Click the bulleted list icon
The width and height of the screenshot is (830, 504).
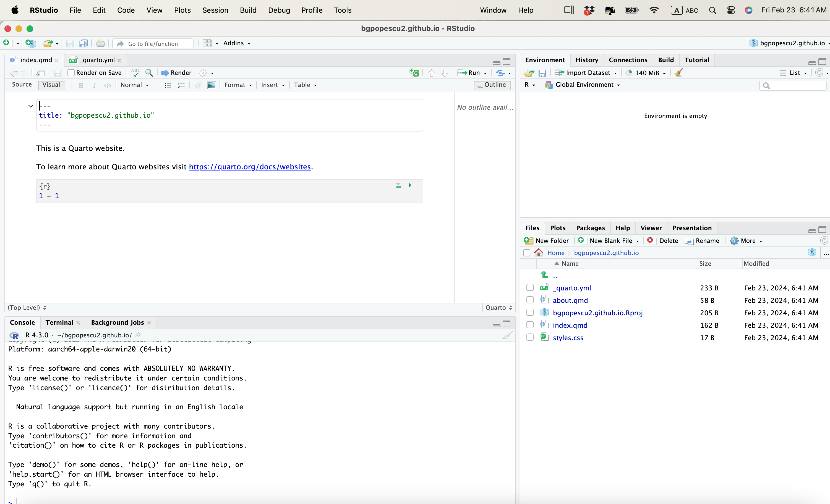(x=168, y=85)
